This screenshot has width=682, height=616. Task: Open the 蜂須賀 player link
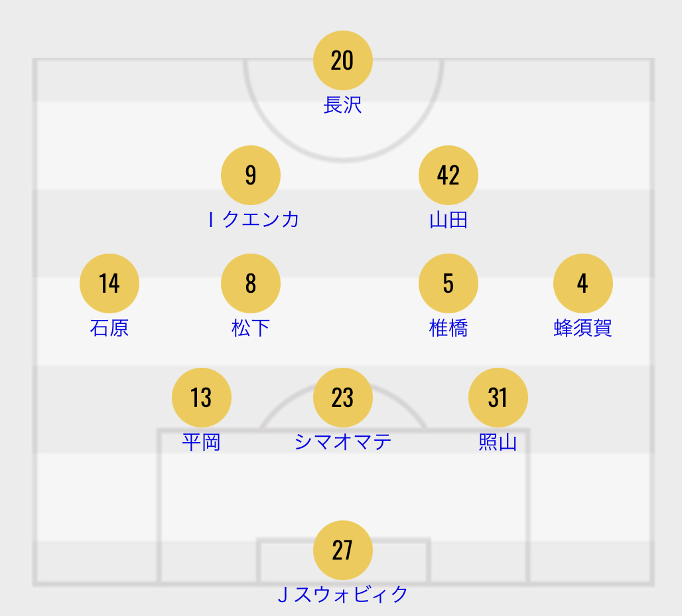tap(582, 328)
